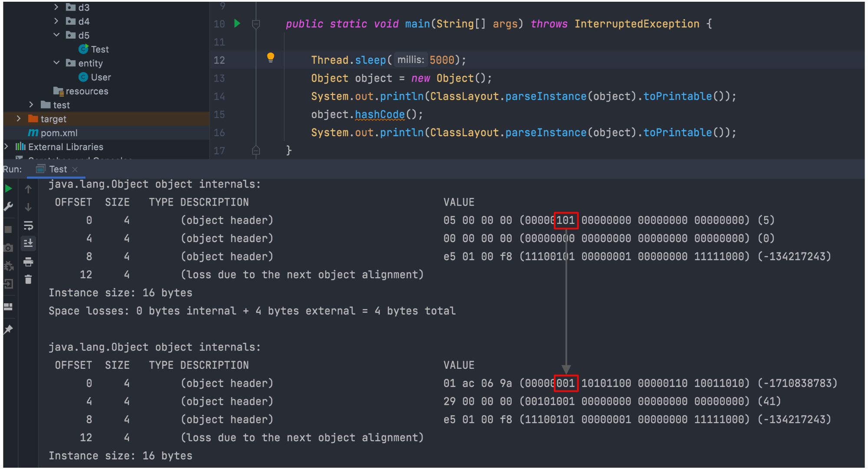The height and width of the screenshot is (469, 868).
Task: Expand External Libraries node
Action: tap(6, 147)
